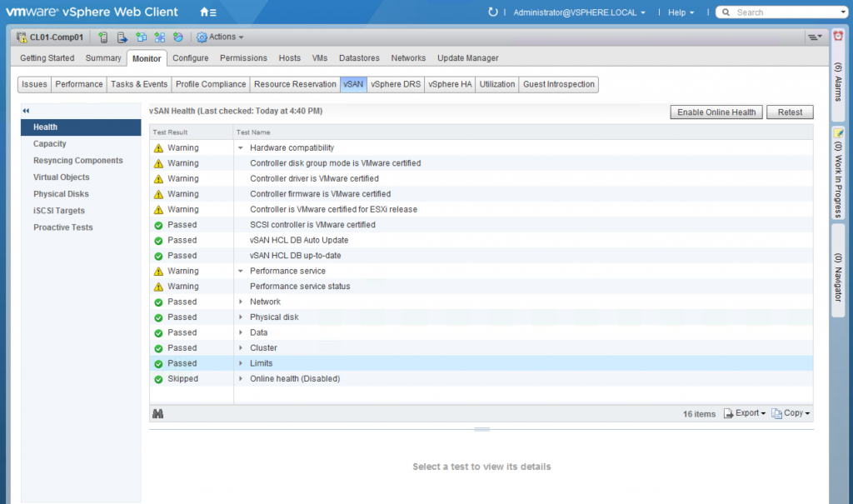Screen dimensions: 853x504
Task: Collapse the Performance service group
Action: [x=241, y=271]
